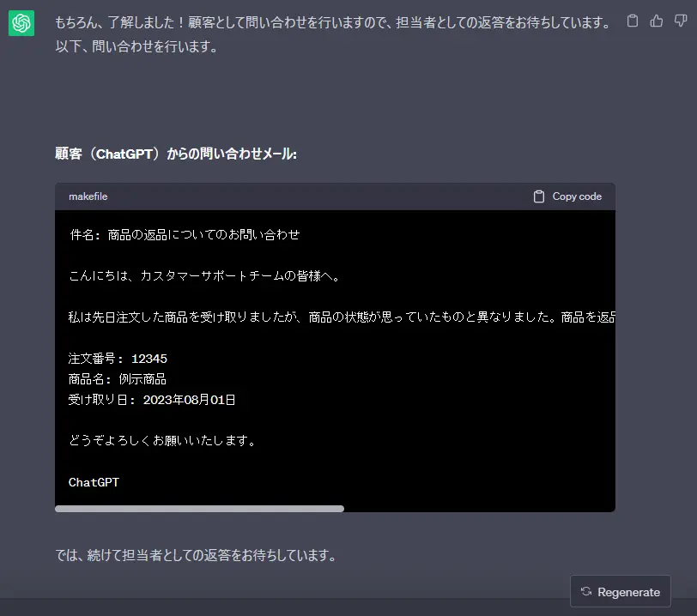The height and width of the screenshot is (616, 697).
Task: Click the closing message below the code block
Action: (x=196, y=554)
